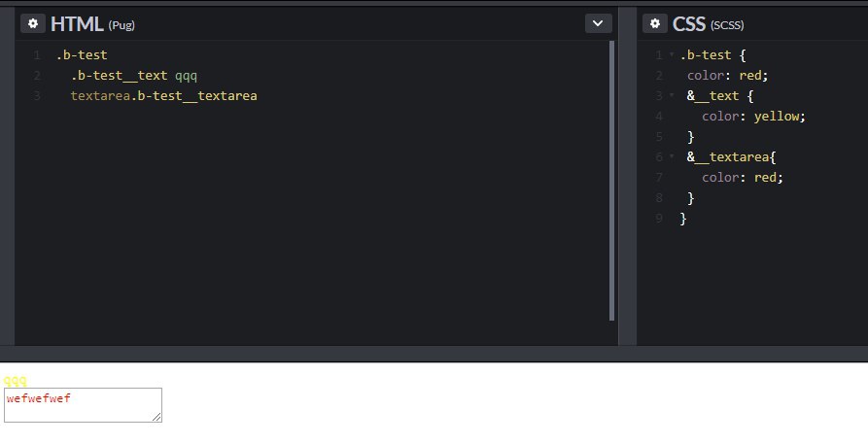868x444 pixels.
Task: Click inside the preview textarea with wefwefwef
Action: (83, 405)
